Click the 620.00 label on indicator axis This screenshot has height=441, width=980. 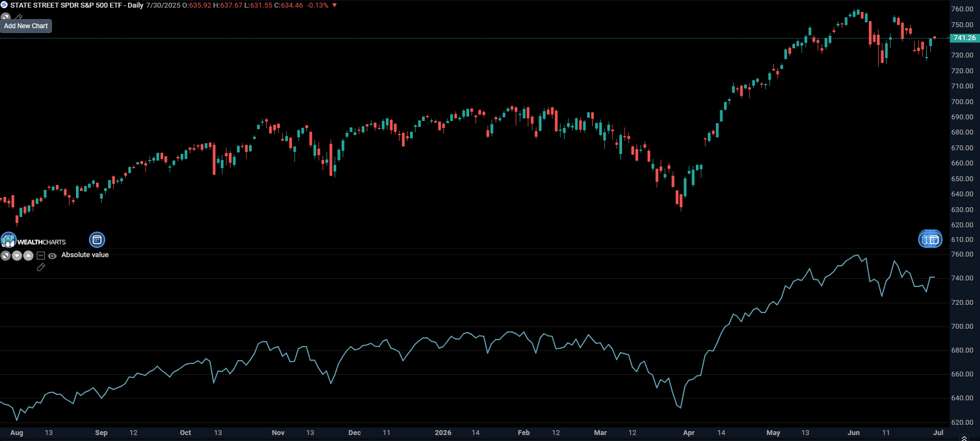962,423
